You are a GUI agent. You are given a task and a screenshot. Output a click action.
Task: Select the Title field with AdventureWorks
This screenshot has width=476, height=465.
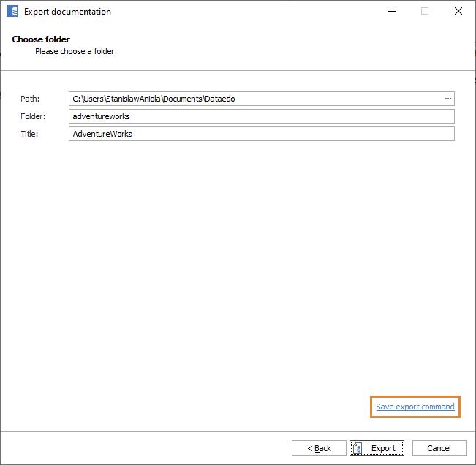pos(261,134)
